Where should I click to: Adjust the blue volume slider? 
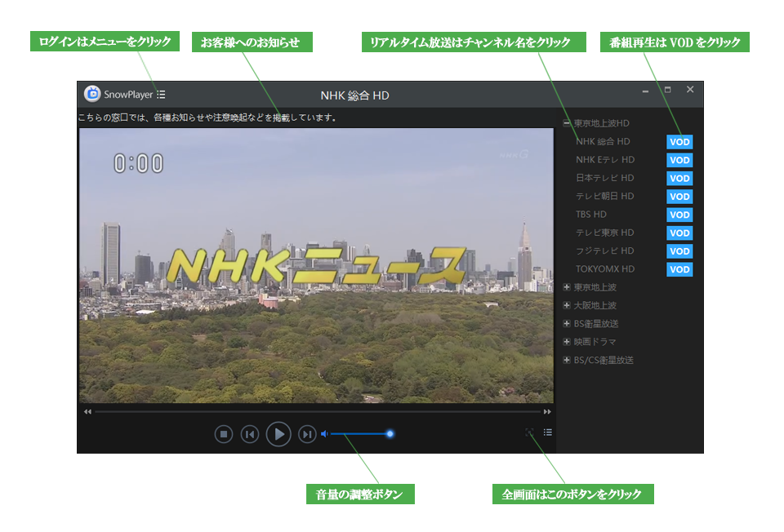click(362, 433)
